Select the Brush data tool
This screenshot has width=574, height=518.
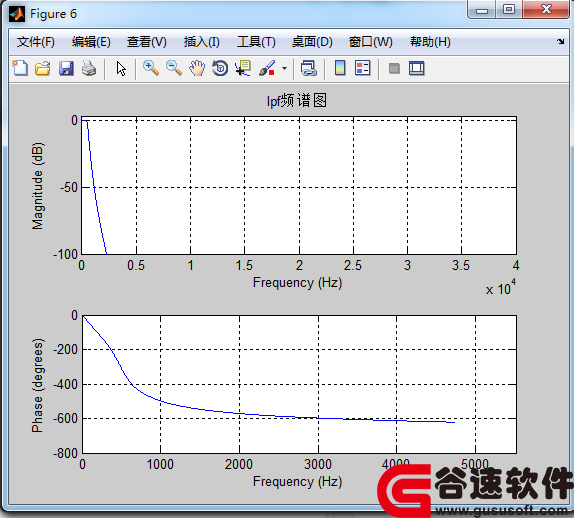pyautogui.click(x=267, y=68)
